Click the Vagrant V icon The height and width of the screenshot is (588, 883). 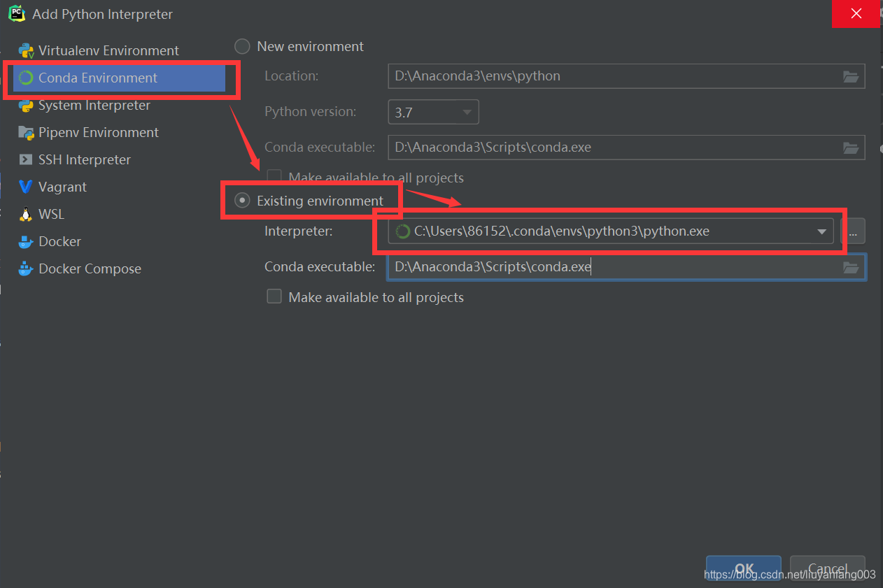point(26,187)
